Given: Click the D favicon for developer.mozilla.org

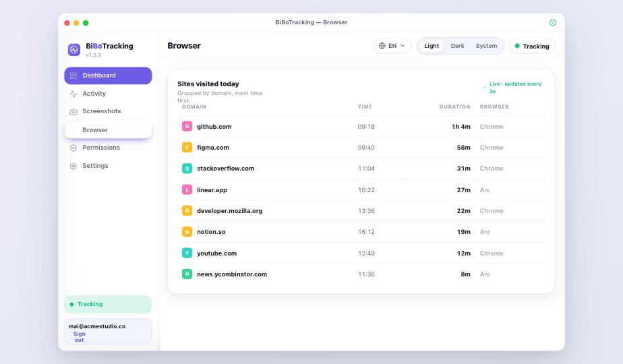Looking at the screenshot, I should coord(187,210).
